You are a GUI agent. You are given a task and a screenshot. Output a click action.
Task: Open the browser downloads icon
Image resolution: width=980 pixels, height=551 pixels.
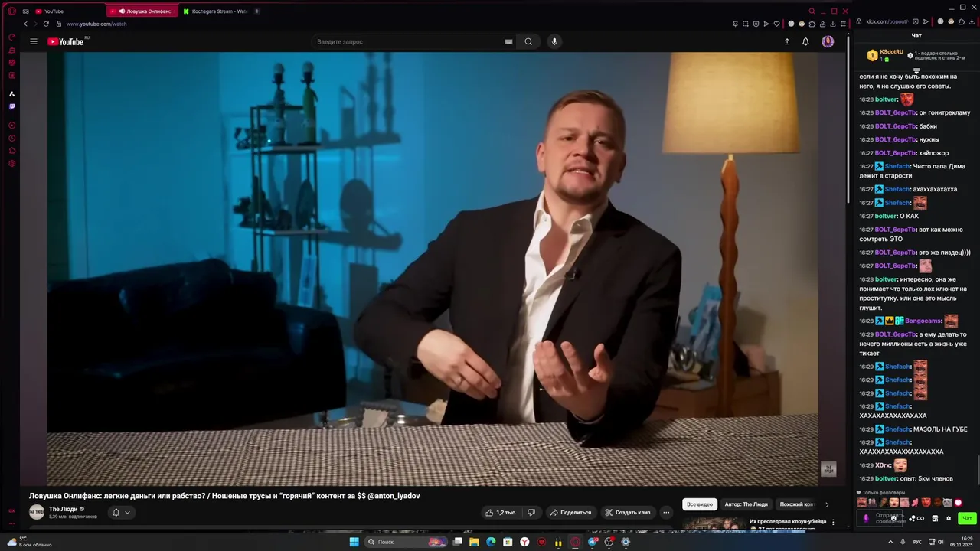point(833,24)
